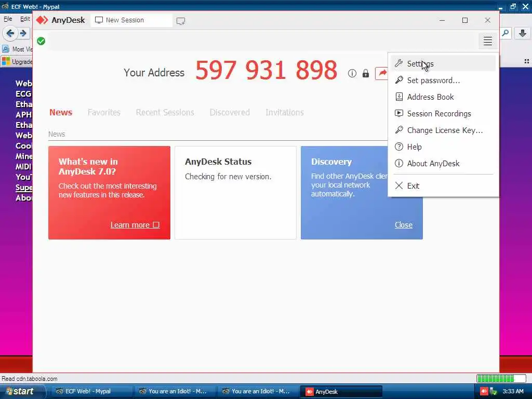The width and height of the screenshot is (532, 399).
Task: Click the AnyDesk system tray icon
Action: [484, 392]
